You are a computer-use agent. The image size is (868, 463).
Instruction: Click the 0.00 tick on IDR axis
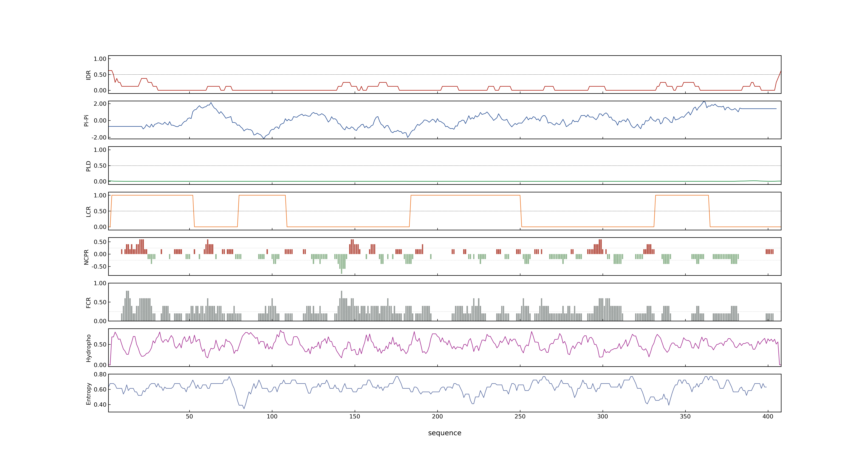[x=100, y=90]
